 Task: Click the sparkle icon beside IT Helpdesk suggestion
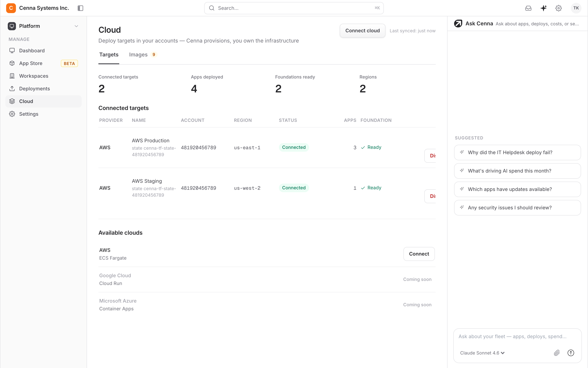pos(462,152)
